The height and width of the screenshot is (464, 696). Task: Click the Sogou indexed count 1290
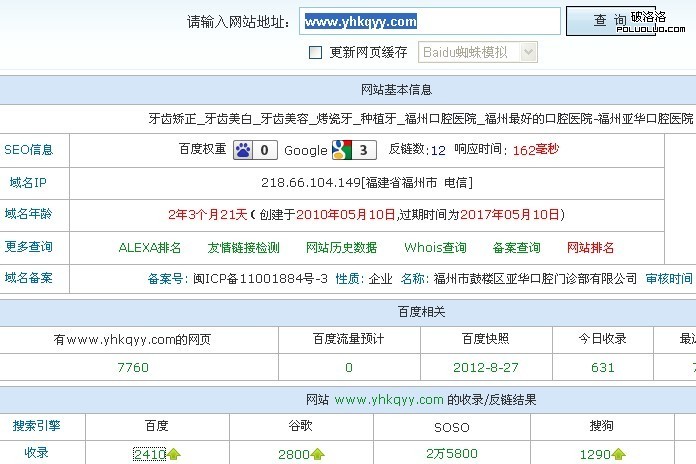pos(595,454)
